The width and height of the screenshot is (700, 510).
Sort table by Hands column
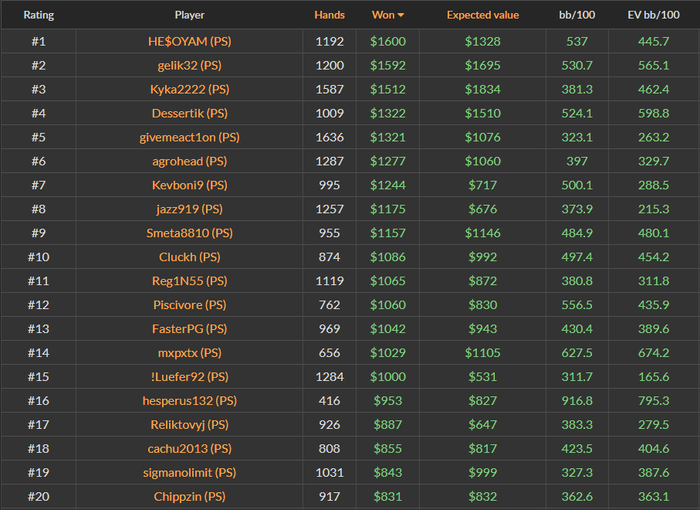(x=329, y=16)
